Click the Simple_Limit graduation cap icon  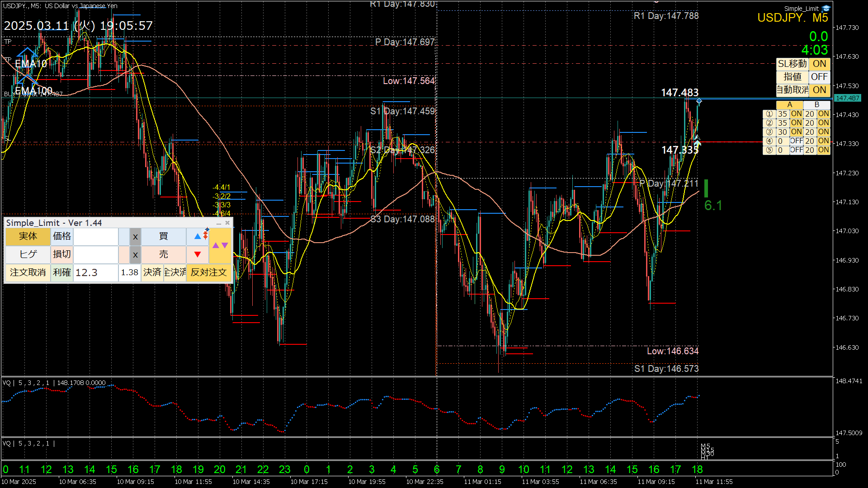[826, 8]
